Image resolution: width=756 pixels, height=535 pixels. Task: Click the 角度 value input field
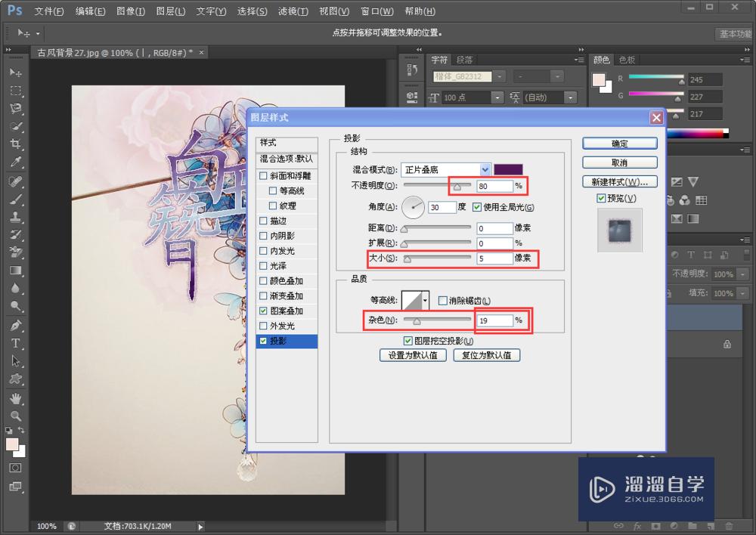(442, 207)
